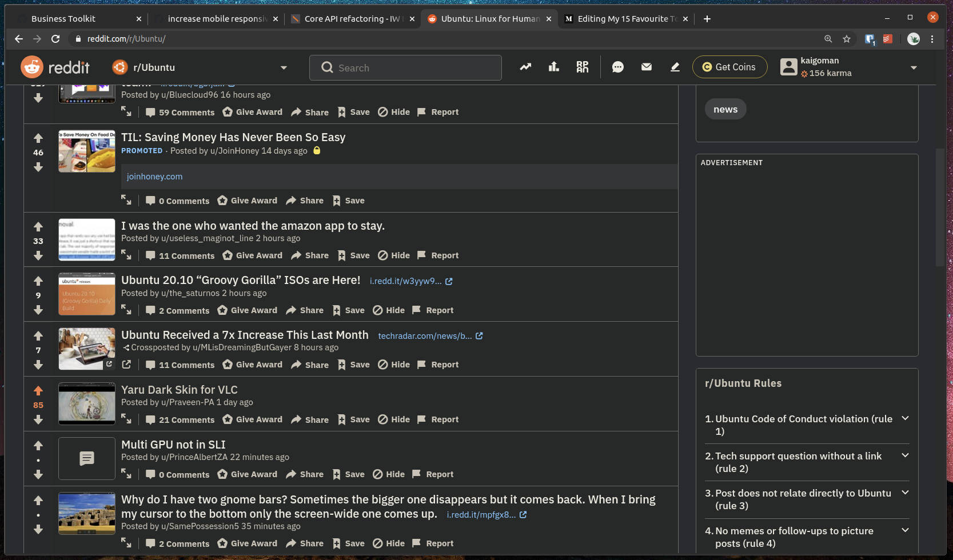Open the All bar chart icon
This screenshot has width=953, height=560.
coord(553,67)
